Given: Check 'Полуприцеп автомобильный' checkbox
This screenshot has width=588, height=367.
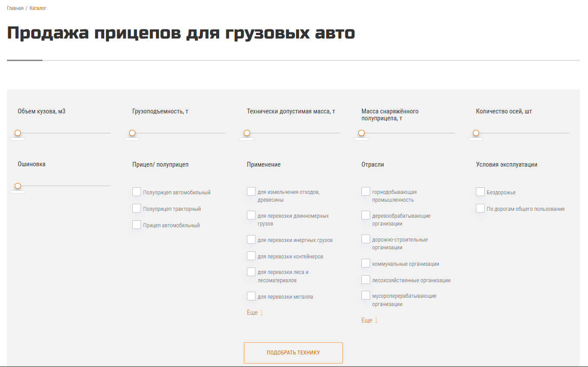Looking at the screenshot, I should point(137,192).
